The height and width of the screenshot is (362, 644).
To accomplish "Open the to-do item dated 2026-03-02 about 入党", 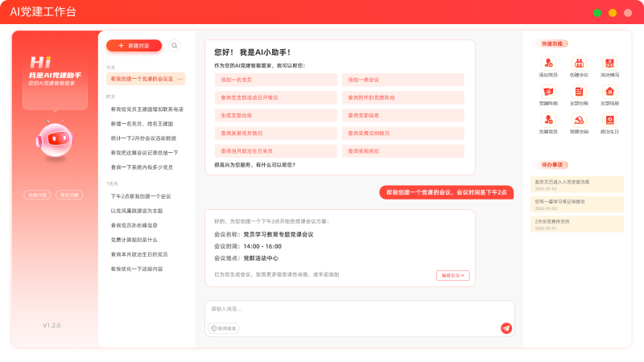I will coord(577,185).
